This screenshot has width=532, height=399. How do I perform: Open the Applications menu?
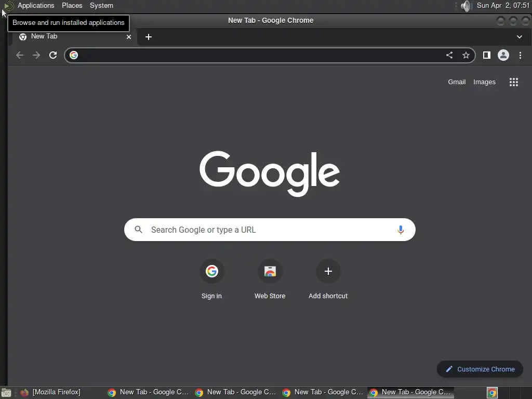click(x=36, y=5)
